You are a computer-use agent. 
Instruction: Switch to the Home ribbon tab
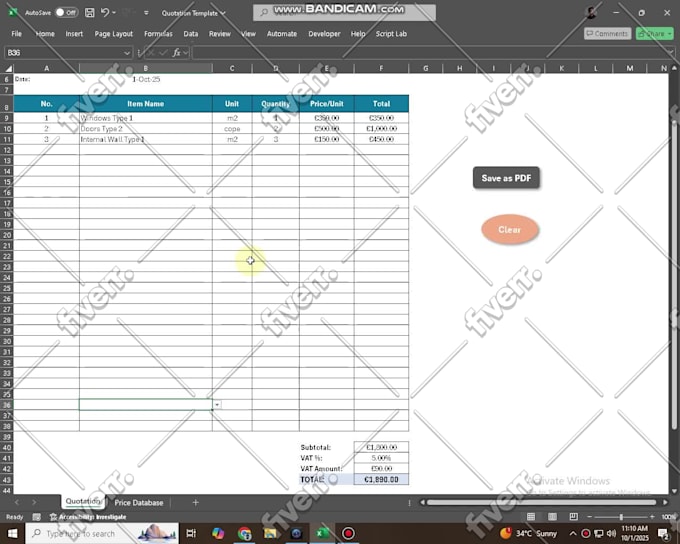point(45,34)
